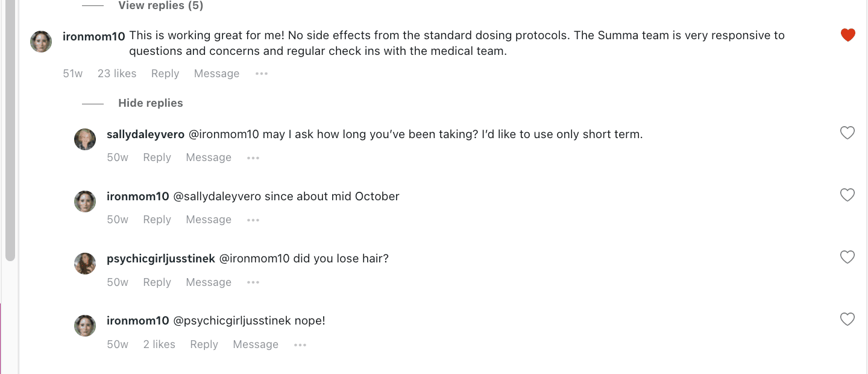See the 2 likes on the nope reply
The height and width of the screenshot is (374, 868).
click(x=159, y=344)
